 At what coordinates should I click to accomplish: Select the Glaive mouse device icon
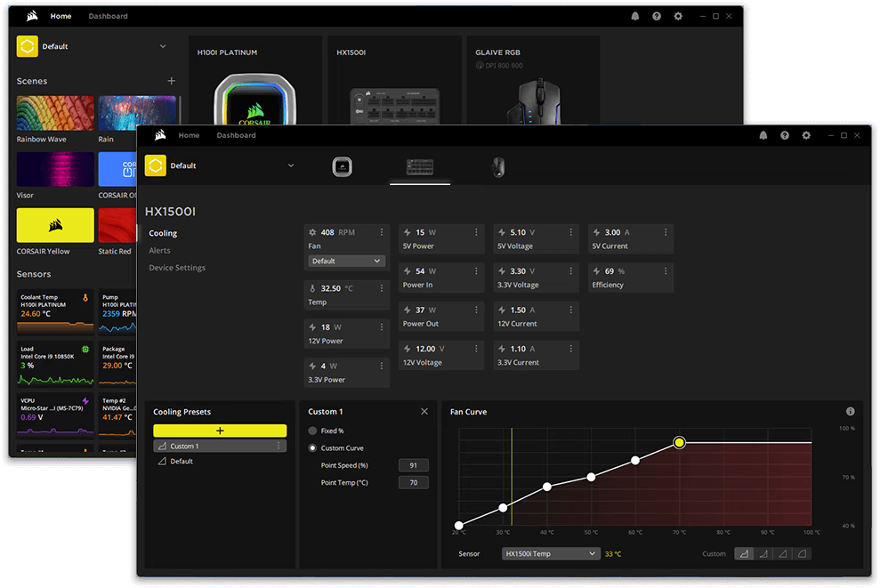pyautogui.click(x=498, y=166)
